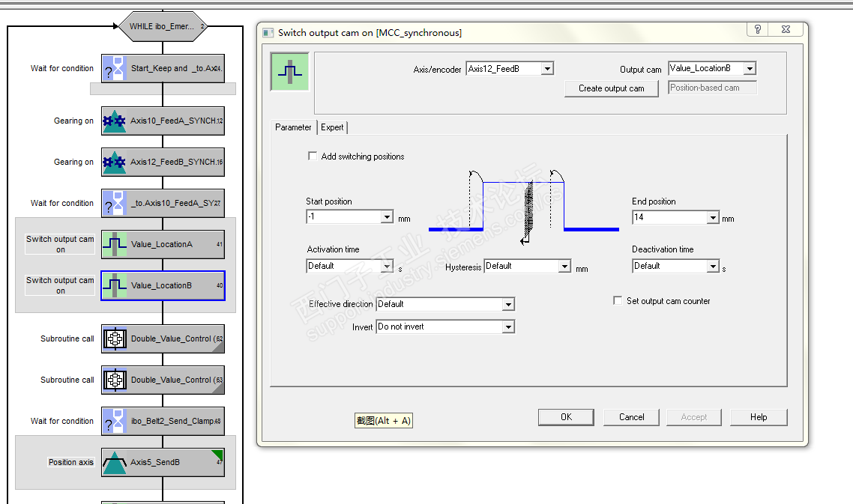Click the Create output cam button

coord(612,88)
